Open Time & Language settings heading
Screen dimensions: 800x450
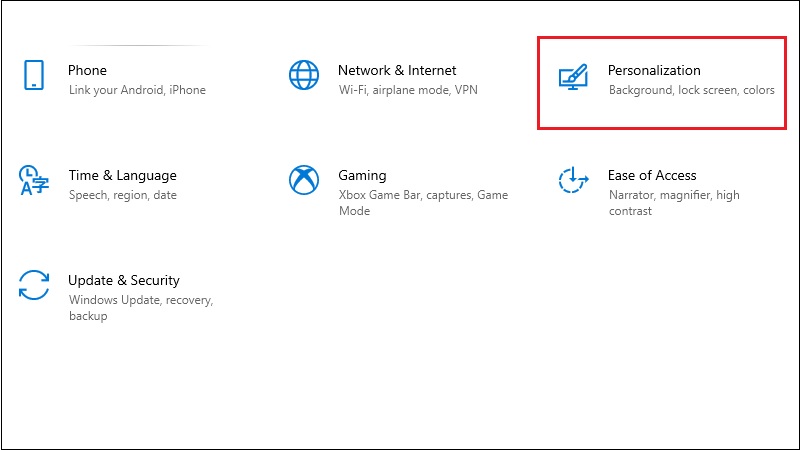pos(122,176)
